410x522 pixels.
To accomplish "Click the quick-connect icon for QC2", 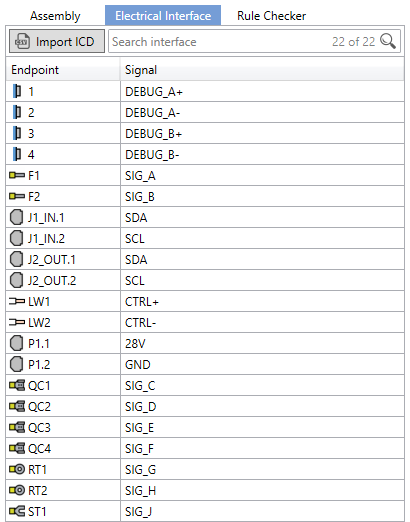I will click(x=17, y=406).
